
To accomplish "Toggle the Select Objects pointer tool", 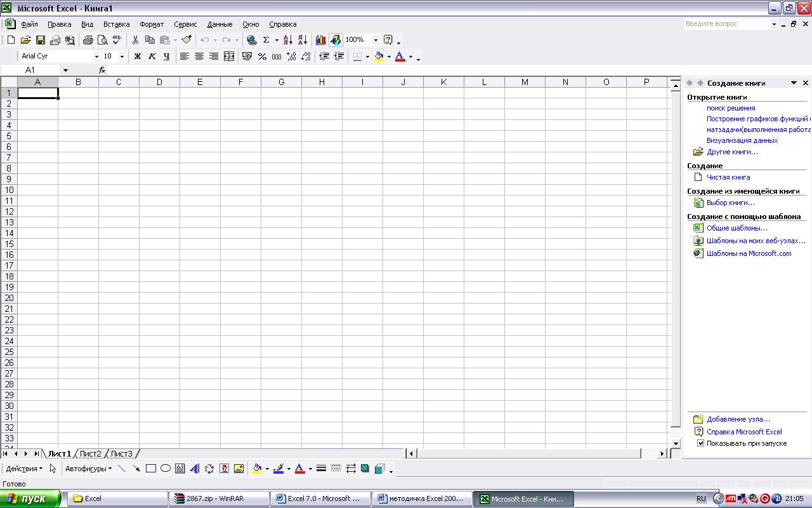I will pos(53,469).
